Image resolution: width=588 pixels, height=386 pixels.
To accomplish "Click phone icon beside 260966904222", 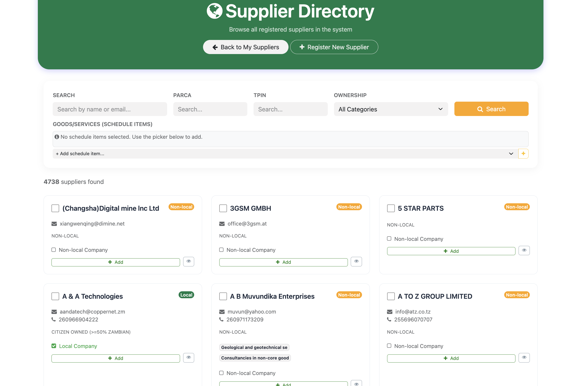I will (54, 319).
